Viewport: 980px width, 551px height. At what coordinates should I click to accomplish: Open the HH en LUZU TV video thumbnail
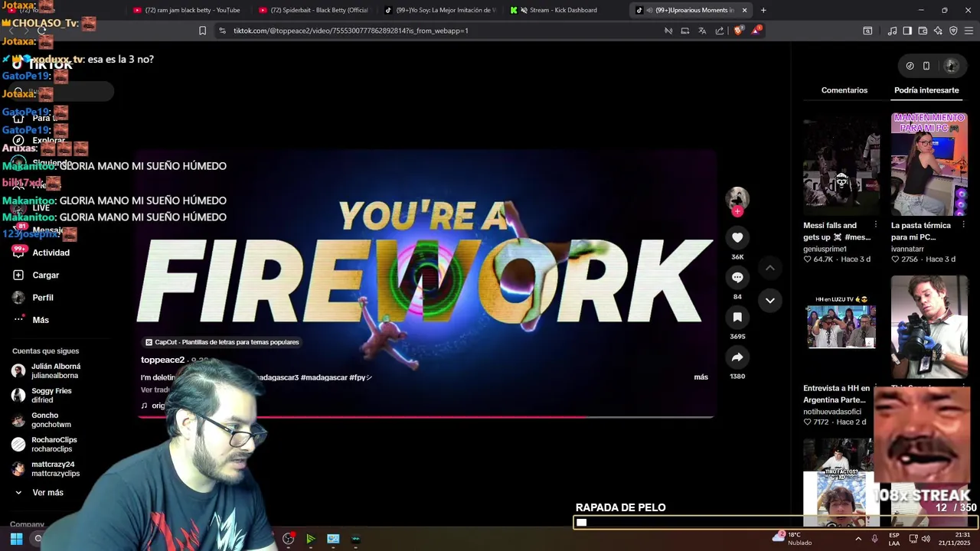coord(841,327)
